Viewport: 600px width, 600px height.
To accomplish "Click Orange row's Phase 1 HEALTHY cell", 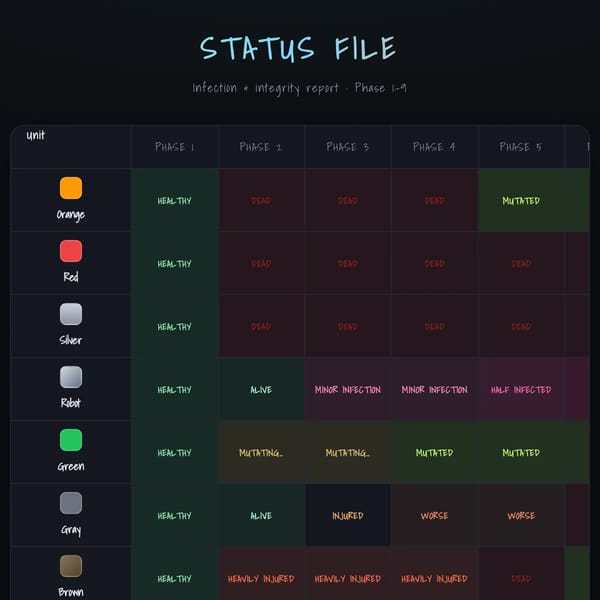I will (175, 200).
